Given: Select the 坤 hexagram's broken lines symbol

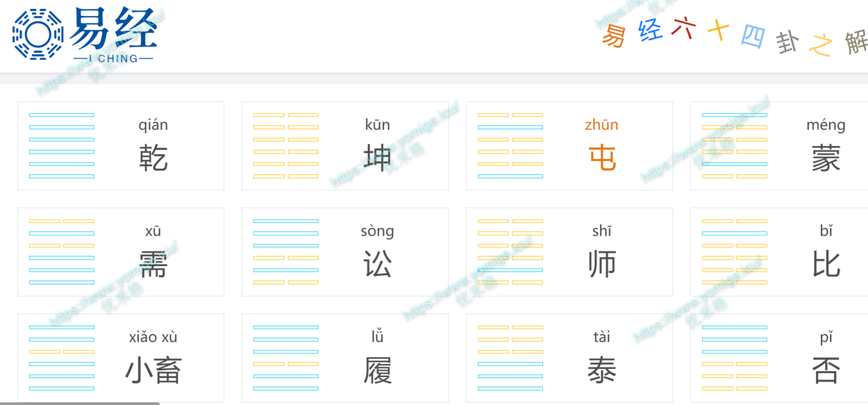Looking at the screenshot, I should click(286, 146).
